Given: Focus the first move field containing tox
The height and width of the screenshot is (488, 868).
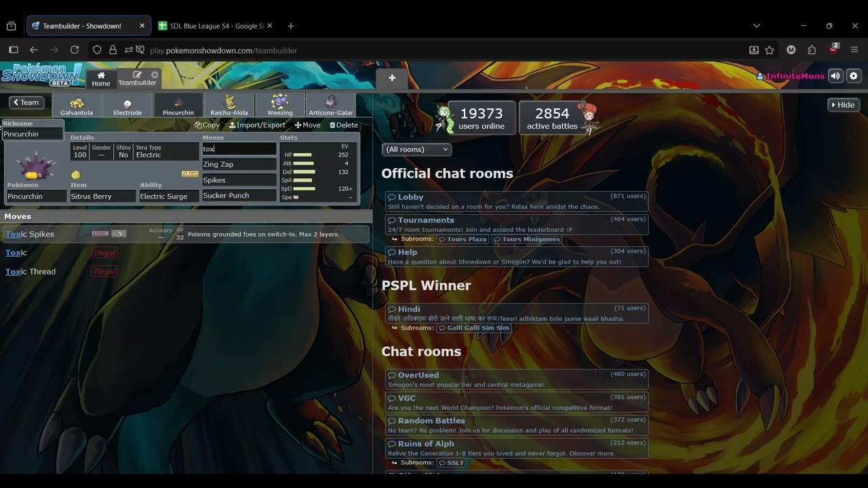Looking at the screenshot, I should 239,149.
